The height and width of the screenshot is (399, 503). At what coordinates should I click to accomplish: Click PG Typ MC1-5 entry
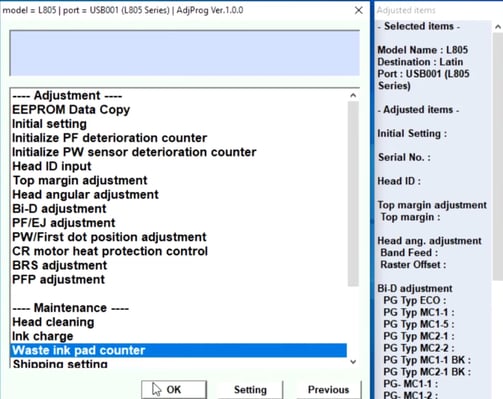pyautogui.click(x=419, y=324)
